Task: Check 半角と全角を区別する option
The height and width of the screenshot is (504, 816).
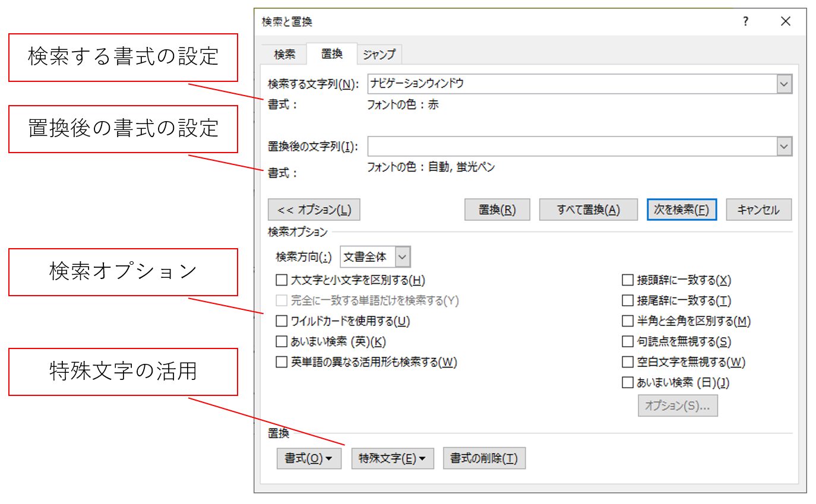Action: click(x=628, y=321)
